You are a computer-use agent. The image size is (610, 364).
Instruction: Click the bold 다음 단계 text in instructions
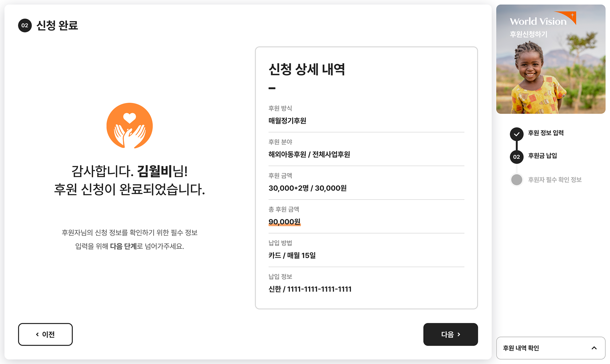(123, 246)
